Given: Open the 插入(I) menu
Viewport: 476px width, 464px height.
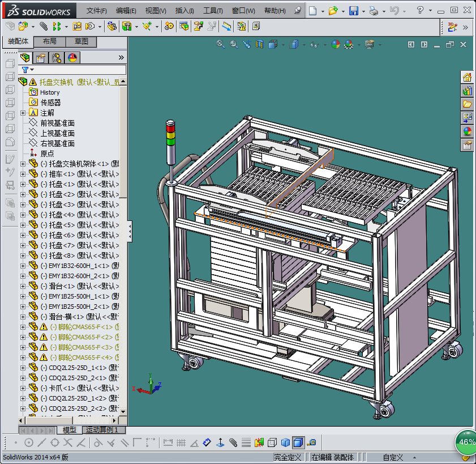Looking at the screenshot, I should (185, 11).
